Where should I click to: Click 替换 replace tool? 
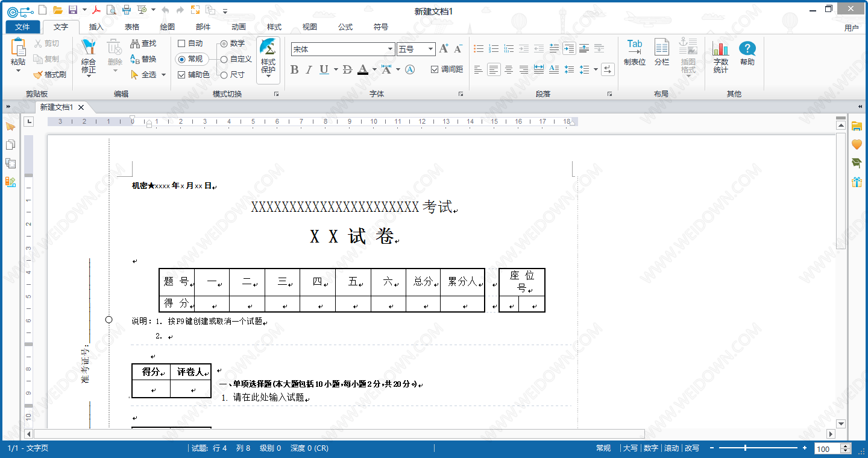(143, 59)
